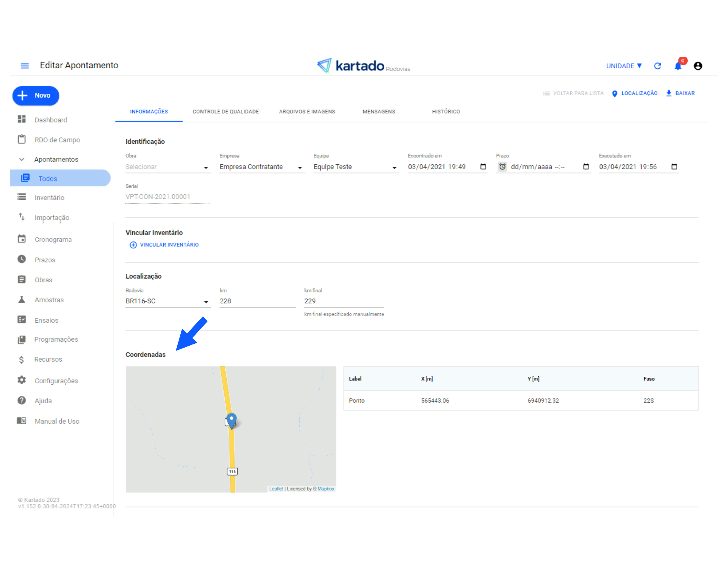Click the Baixar download button
Screen dimensions: 728x573
[x=680, y=93]
